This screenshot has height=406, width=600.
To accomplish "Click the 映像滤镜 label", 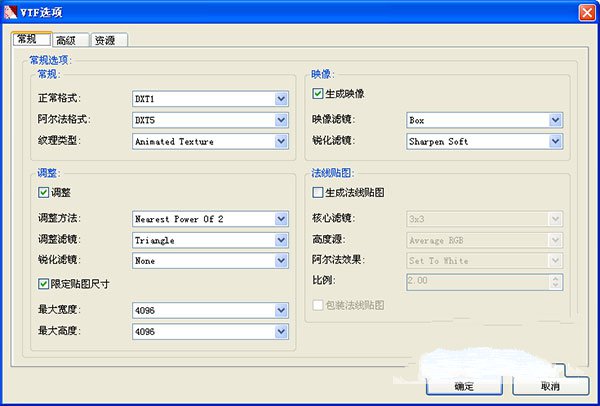I will [334, 120].
